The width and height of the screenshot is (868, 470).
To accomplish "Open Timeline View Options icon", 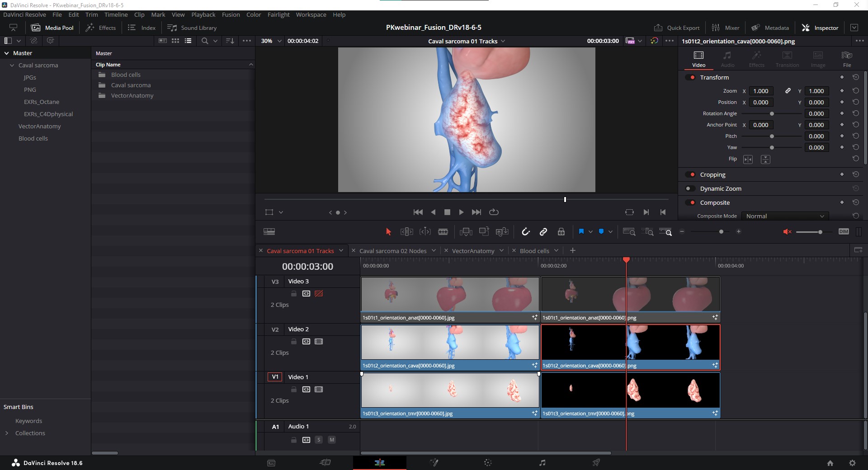I will [x=269, y=231].
